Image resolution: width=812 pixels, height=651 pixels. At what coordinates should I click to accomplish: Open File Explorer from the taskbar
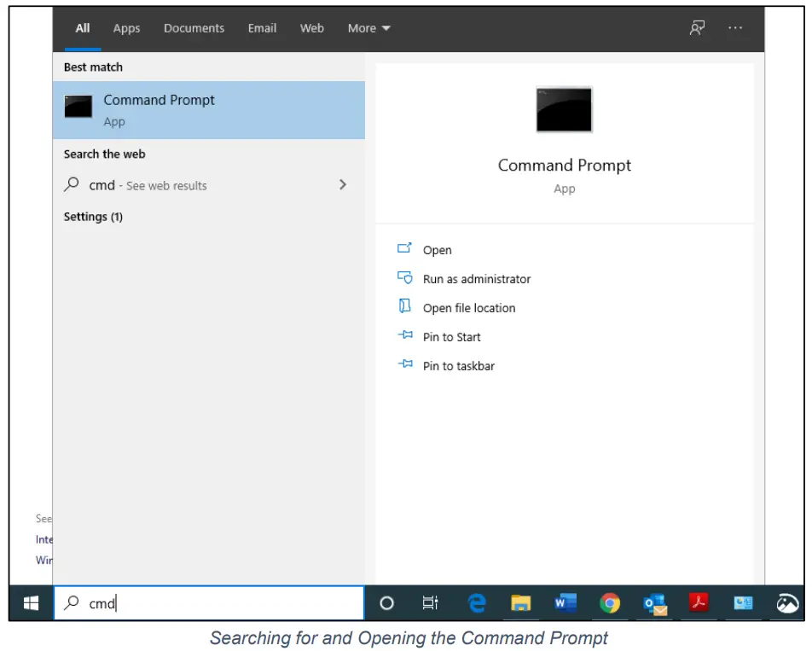pos(520,603)
